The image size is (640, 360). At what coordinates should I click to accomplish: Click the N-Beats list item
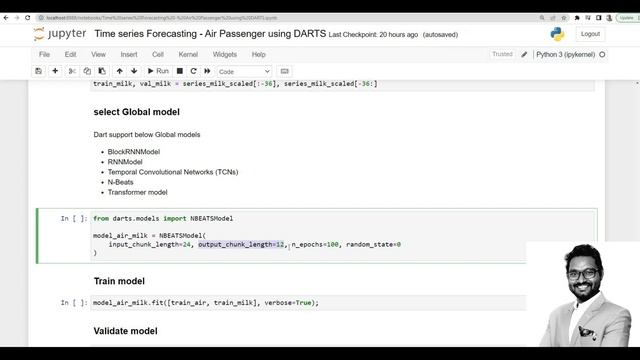(x=120, y=182)
